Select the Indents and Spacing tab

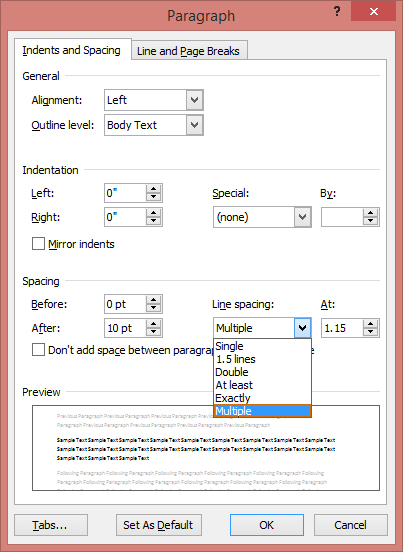click(x=71, y=50)
